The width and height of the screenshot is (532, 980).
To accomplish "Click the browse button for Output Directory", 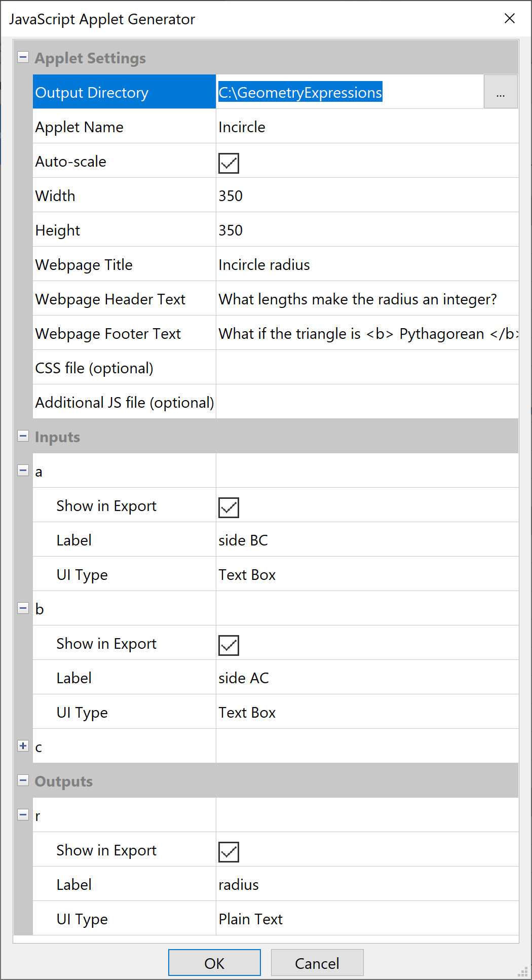I will 500,92.
